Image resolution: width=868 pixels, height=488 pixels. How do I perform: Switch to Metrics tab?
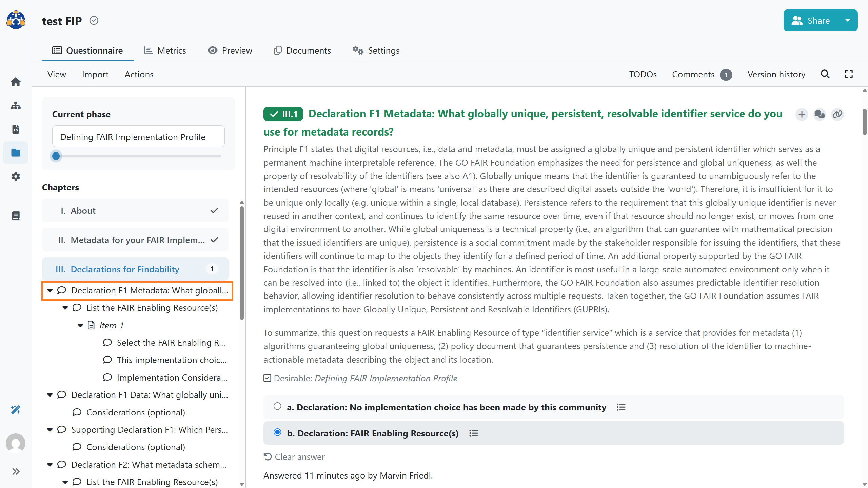(165, 50)
